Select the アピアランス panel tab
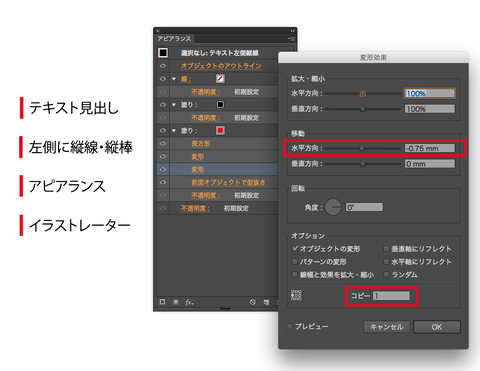The height and width of the screenshot is (371, 480). [x=174, y=39]
